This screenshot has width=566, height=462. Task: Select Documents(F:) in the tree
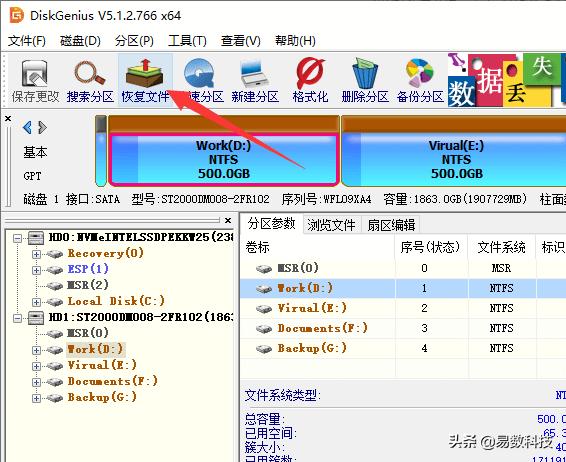(x=113, y=381)
